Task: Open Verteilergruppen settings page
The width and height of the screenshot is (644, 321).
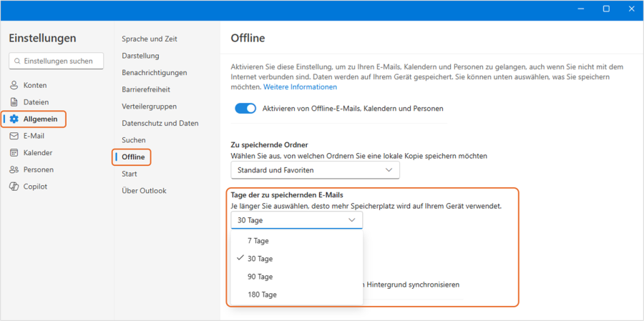Action: point(149,107)
